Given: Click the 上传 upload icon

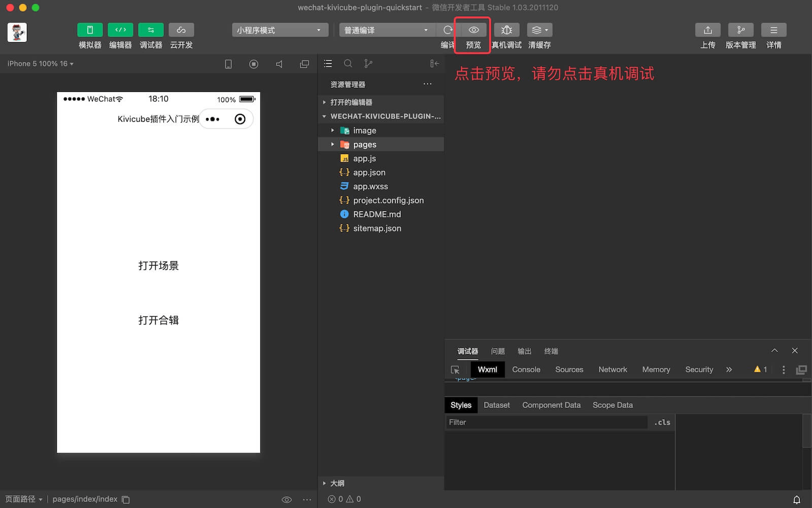Looking at the screenshot, I should tap(707, 29).
